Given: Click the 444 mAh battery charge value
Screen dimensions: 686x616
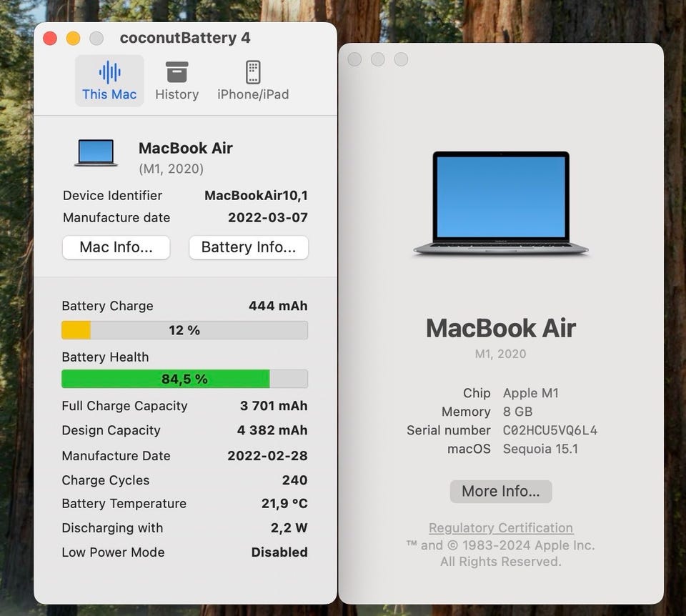Looking at the screenshot, I should (278, 306).
